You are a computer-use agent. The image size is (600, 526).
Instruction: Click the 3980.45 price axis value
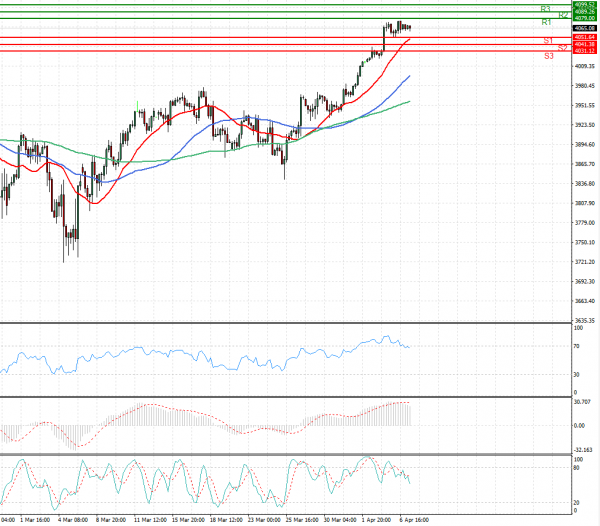click(x=585, y=86)
